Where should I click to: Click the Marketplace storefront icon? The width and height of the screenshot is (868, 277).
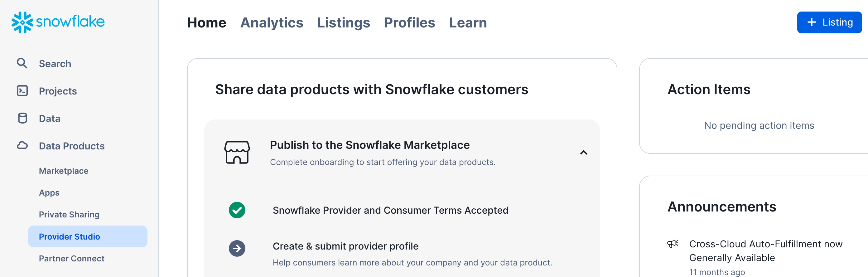tap(237, 153)
